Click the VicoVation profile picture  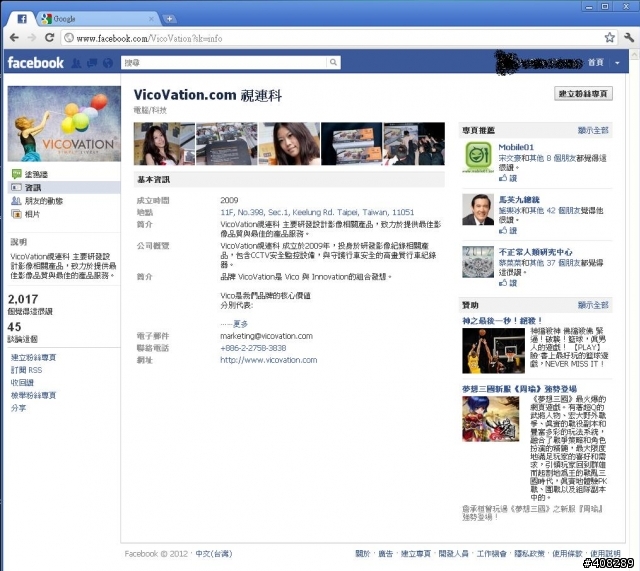pos(64,124)
